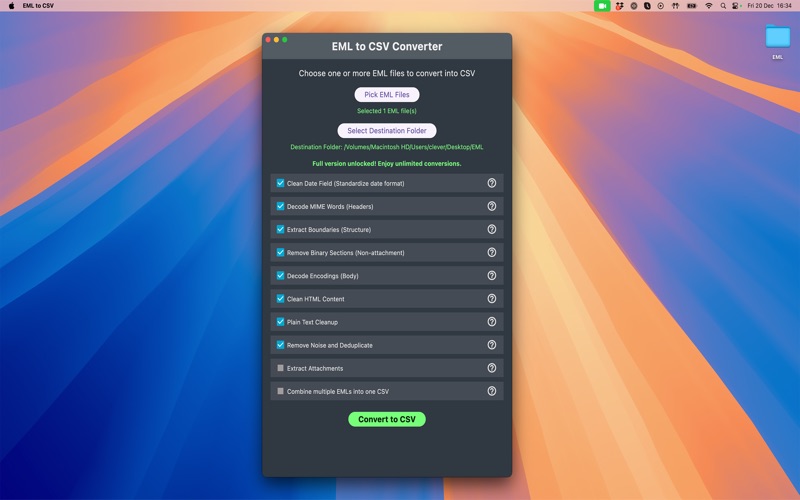Image resolution: width=800 pixels, height=500 pixels.
Task: Uncheck Decode Encodings (Body) checkbox
Action: (280, 276)
